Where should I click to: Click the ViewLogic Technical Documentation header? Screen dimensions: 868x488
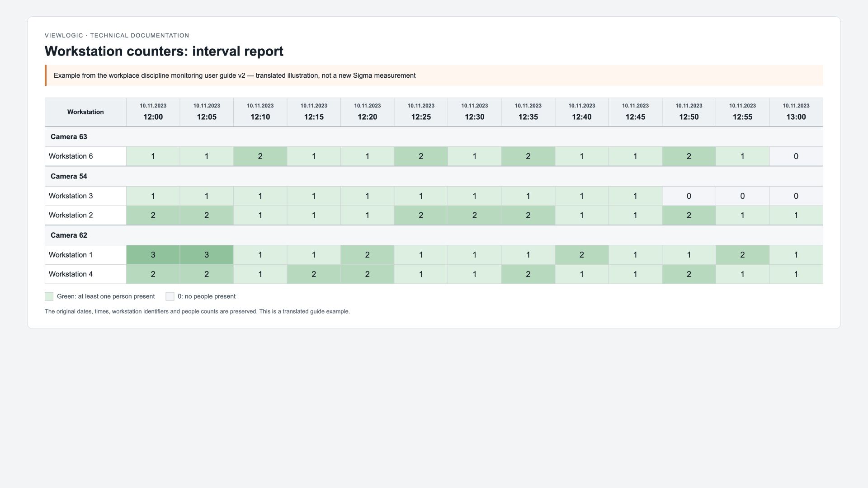tap(117, 35)
